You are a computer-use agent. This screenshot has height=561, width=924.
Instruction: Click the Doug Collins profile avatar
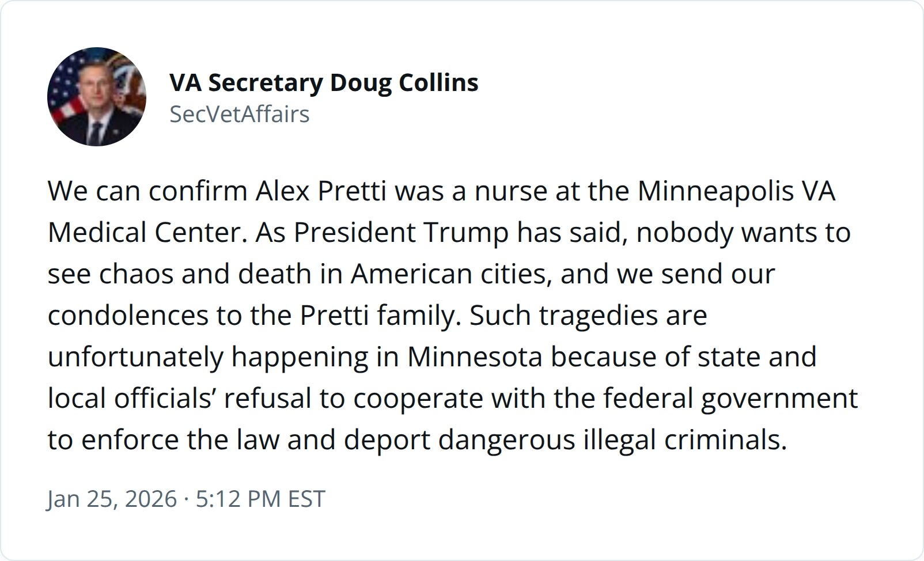(x=97, y=97)
